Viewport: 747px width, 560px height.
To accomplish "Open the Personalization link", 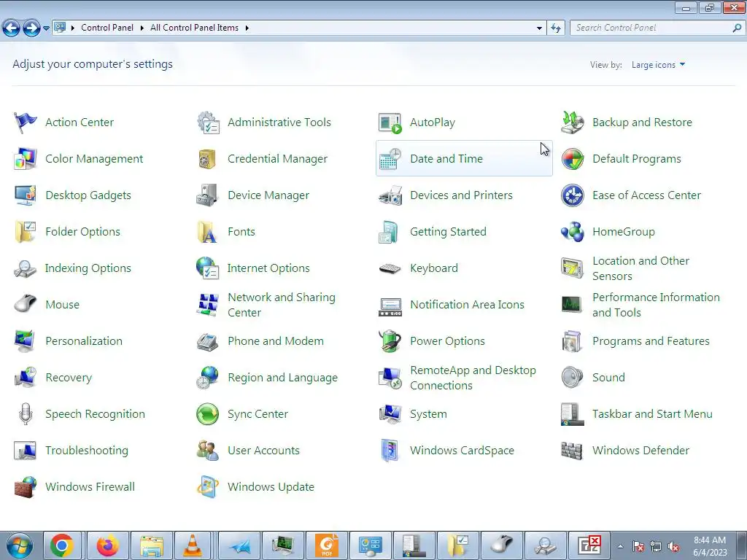I will point(84,341).
